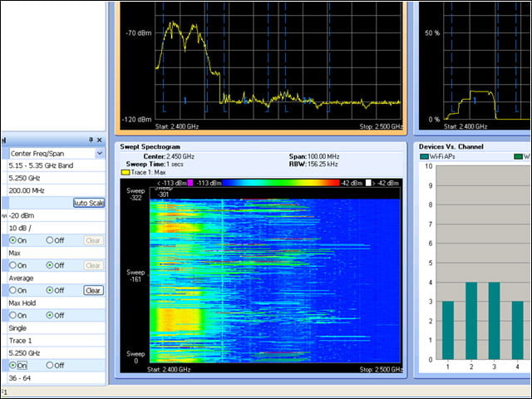This screenshot has height=399, width=532.
Task: Click the Swept Spectrogram panel title
Action: (150, 147)
